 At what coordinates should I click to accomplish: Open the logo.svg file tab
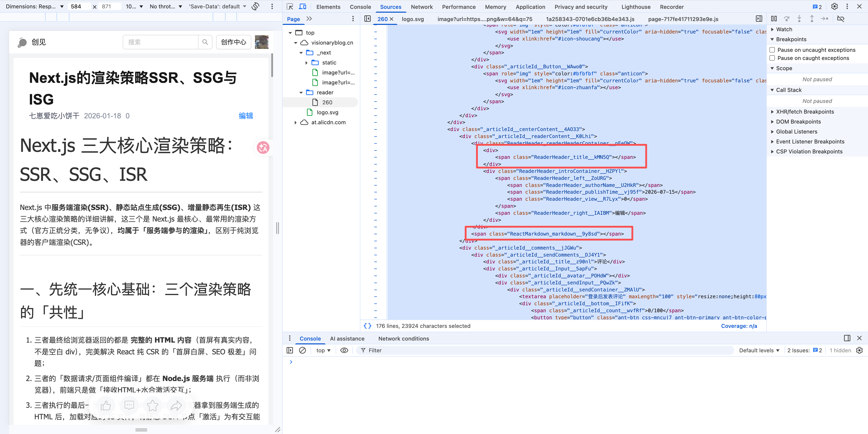[413, 19]
